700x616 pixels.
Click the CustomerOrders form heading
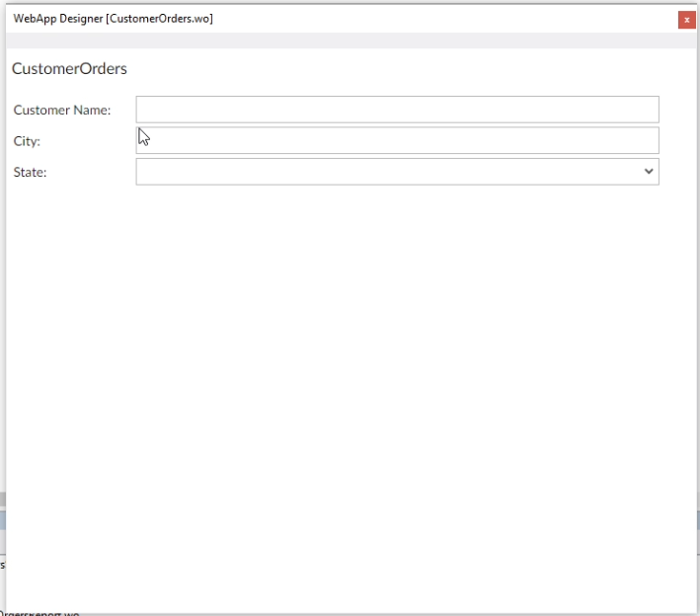pyautogui.click(x=69, y=69)
